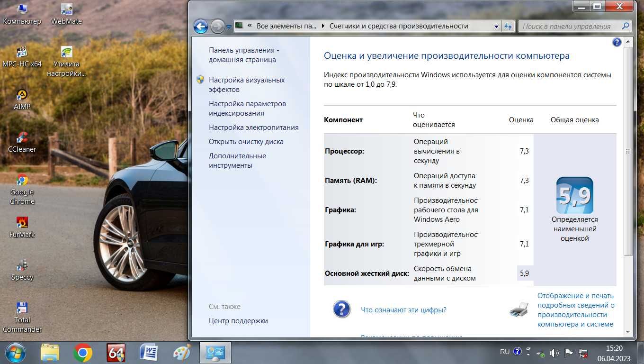Select the MPC-HC x64 desktop icon

[x=22, y=57]
